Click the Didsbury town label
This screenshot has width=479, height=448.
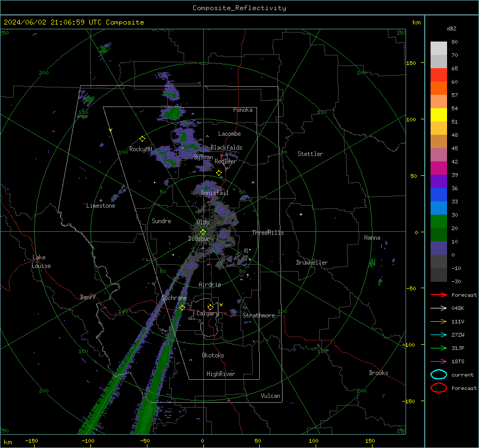click(x=201, y=239)
